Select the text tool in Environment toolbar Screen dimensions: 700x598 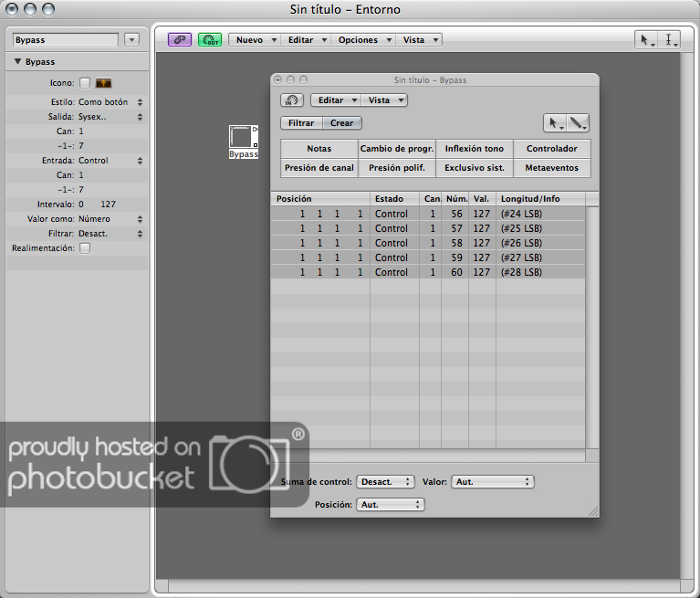click(670, 40)
